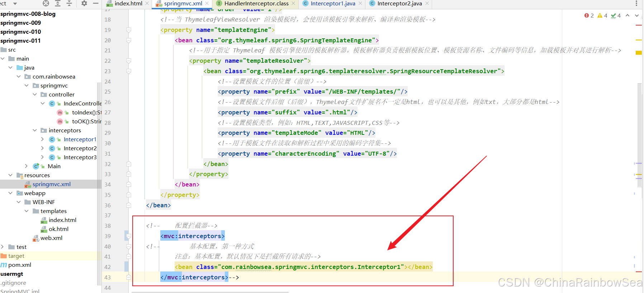Select usermgt module in tree
644x293 pixels.
click(12, 274)
